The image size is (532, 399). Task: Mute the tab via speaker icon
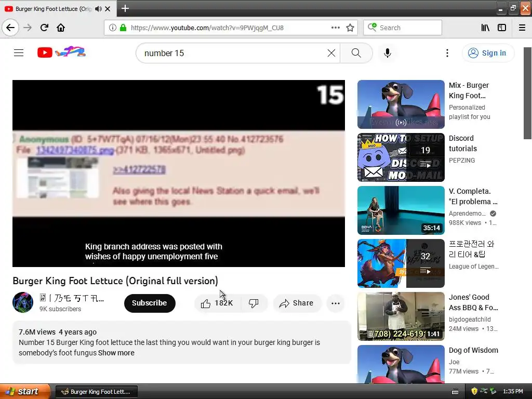tap(98, 9)
